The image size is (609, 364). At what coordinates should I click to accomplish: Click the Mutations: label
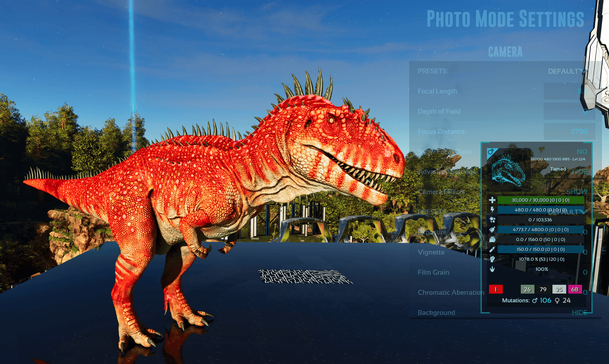tap(516, 301)
